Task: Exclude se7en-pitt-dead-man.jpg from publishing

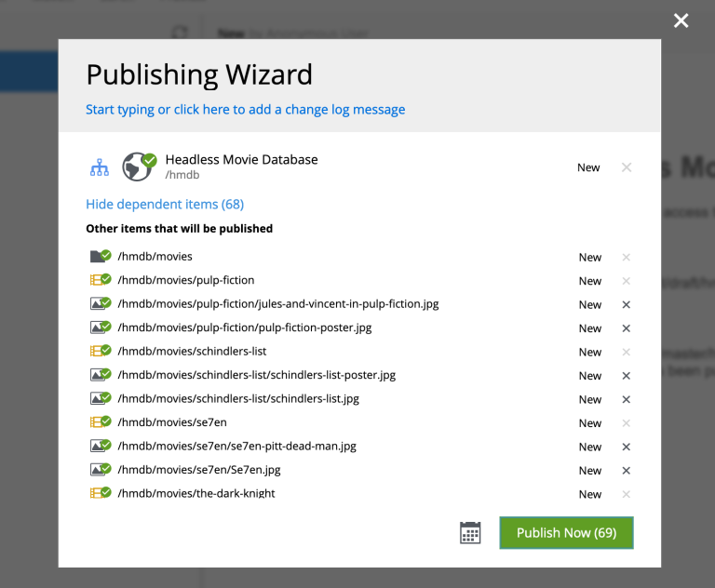Action: click(626, 447)
